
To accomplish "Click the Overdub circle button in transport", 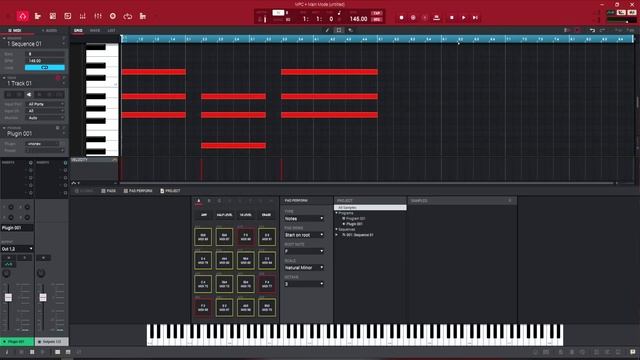I will click(413, 18).
